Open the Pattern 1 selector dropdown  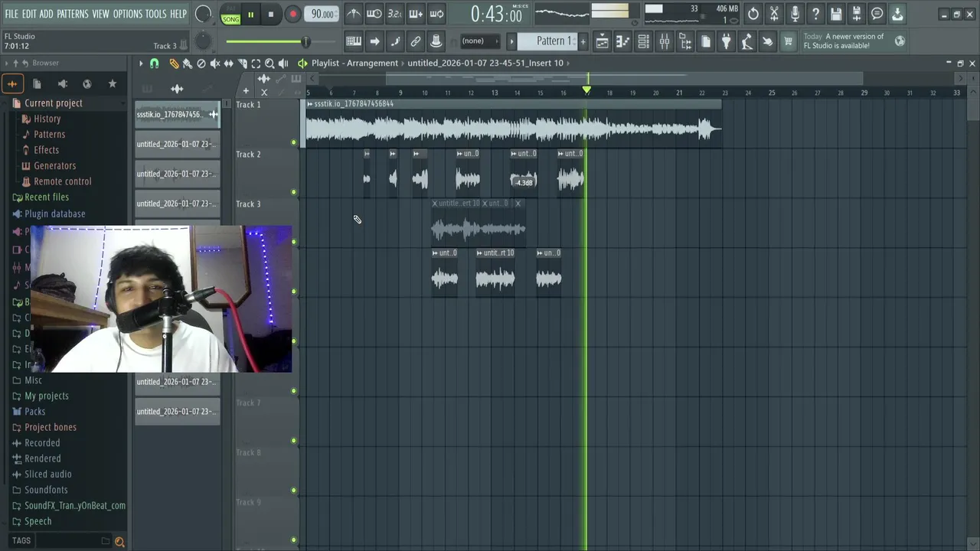(549, 41)
